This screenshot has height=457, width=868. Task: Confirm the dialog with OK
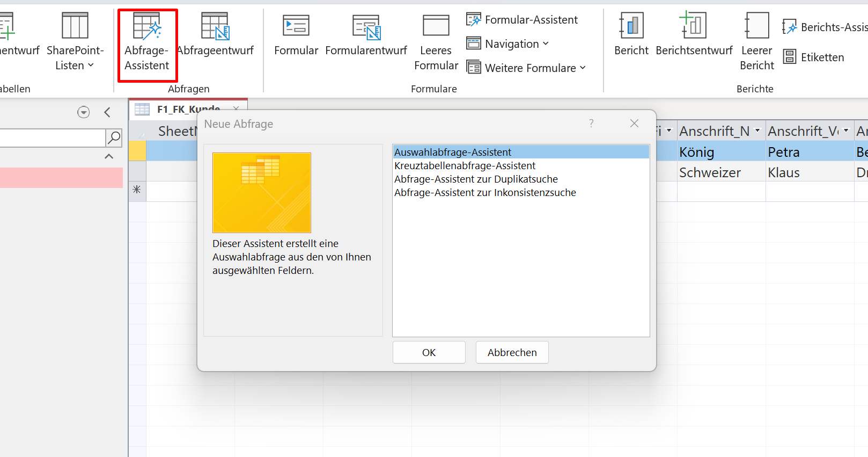coord(429,352)
